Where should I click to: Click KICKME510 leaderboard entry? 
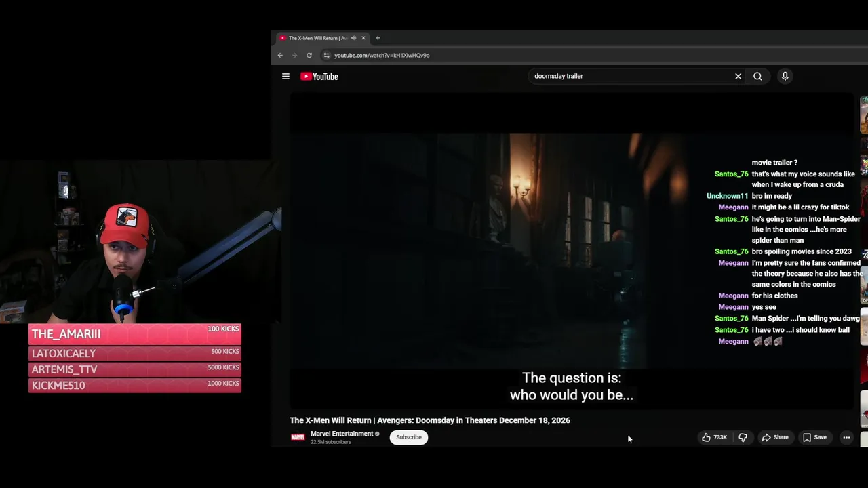click(135, 385)
